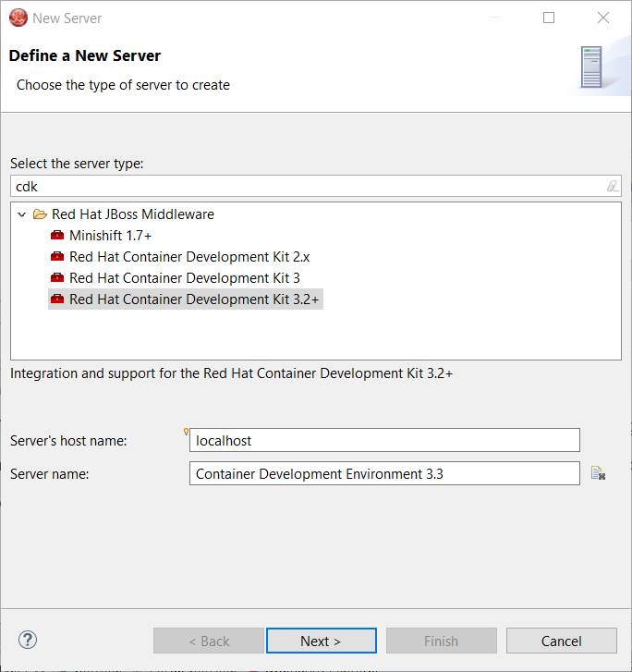Clear the cdk filter text with eraser icon
The image size is (632, 672).
click(612, 186)
